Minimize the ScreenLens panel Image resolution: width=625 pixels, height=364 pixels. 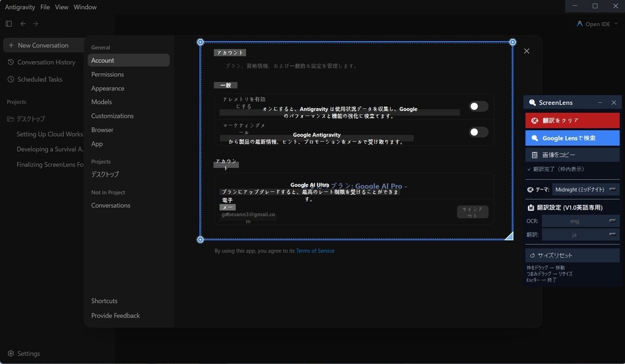(x=600, y=102)
